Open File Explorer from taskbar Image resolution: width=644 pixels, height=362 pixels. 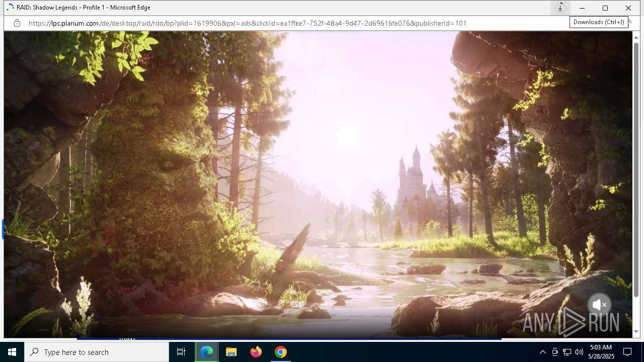tap(231, 352)
